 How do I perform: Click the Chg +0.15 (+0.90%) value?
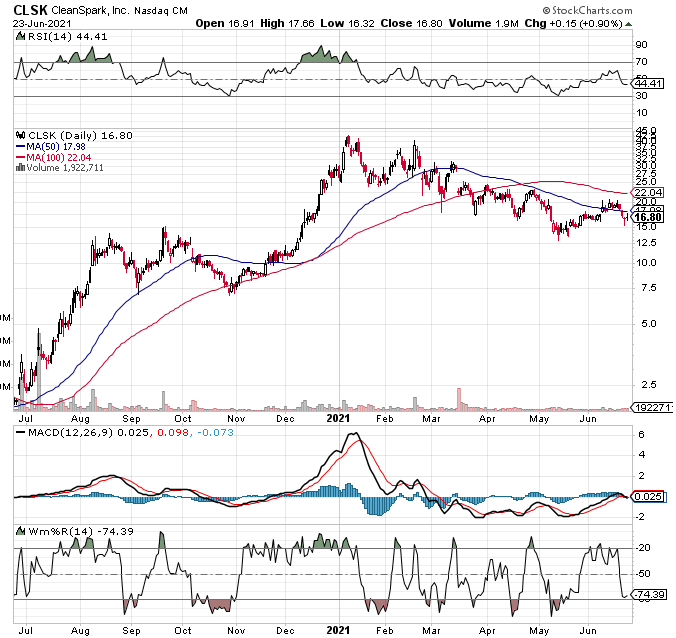click(x=573, y=23)
